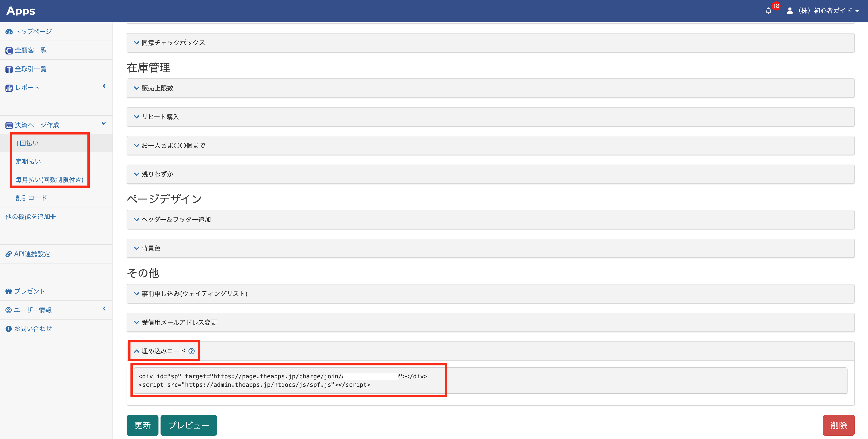868x439 pixels.
Task: Expand the 残りわずか section
Action: click(x=490, y=174)
